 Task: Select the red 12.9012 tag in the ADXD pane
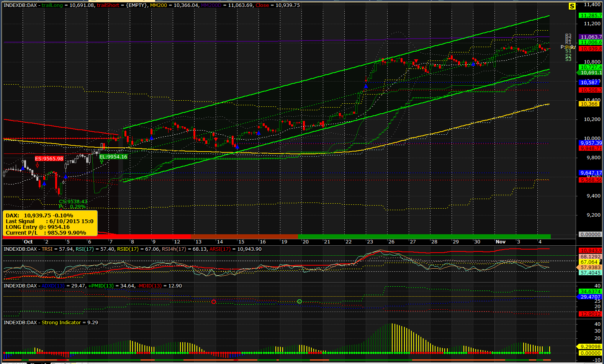point(591,314)
